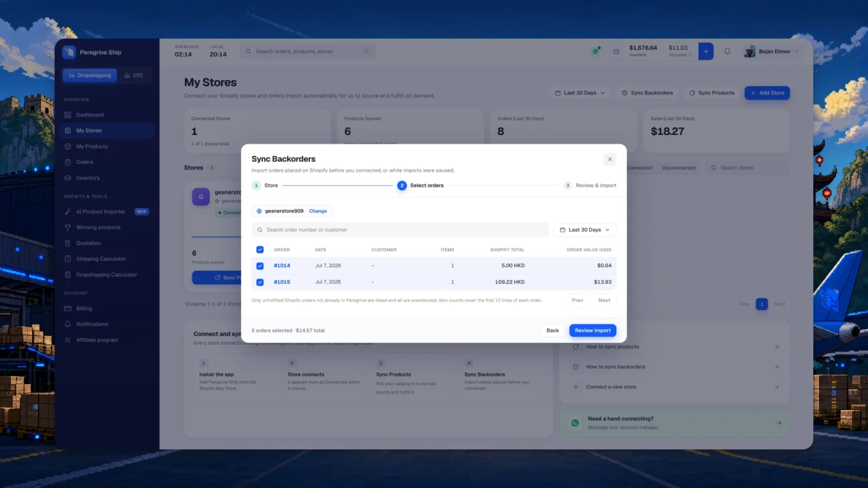The image size is (868, 488).
Task: Open AI Product Importer
Action: point(107,212)
